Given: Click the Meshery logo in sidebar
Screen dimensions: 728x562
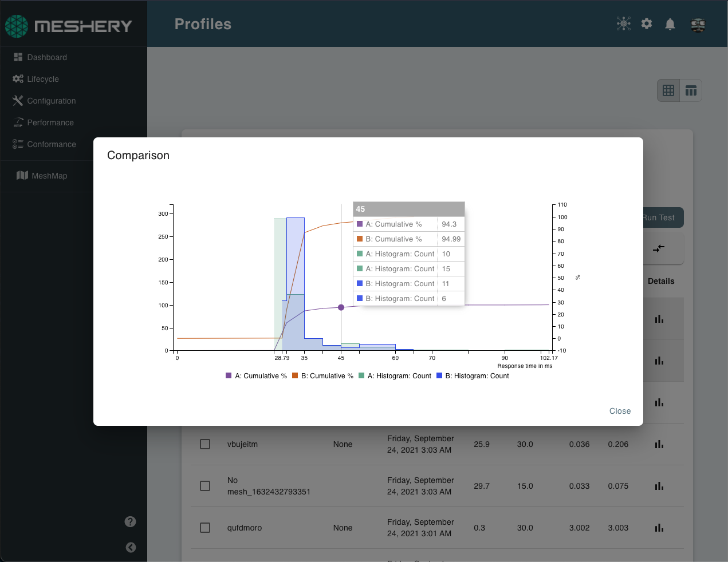Looking at the screenshot, I should tap(68, 26).
